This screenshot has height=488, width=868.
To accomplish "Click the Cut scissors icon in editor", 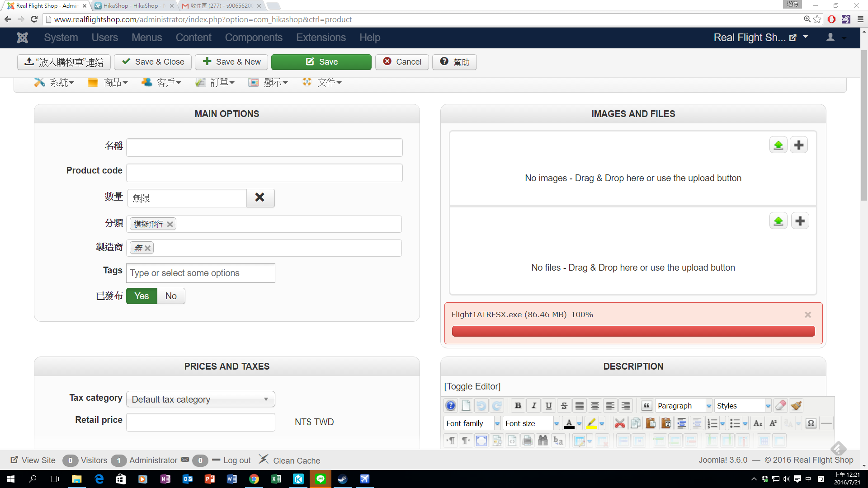I will point(620,423).
